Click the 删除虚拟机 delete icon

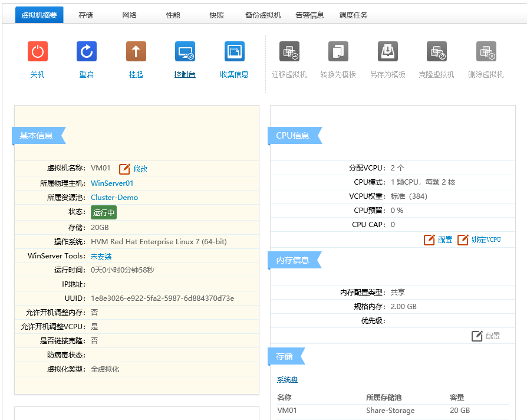pos(486,51)
